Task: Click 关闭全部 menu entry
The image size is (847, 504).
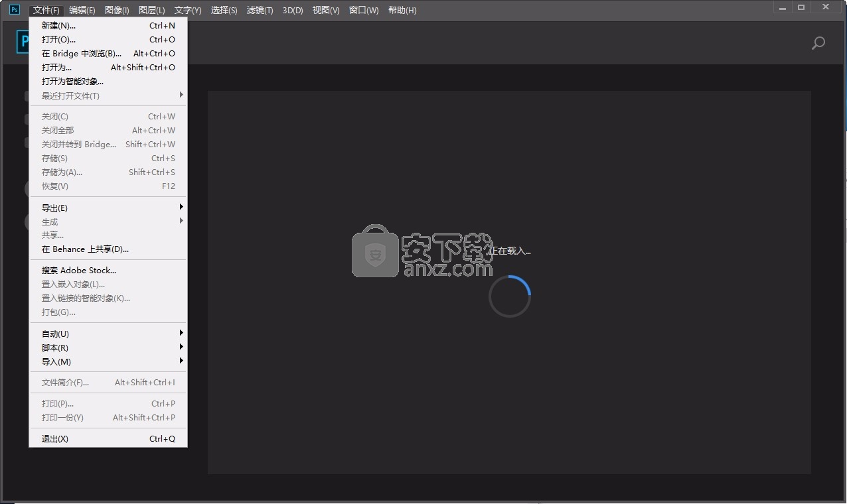Action: [x=108, y=131]
